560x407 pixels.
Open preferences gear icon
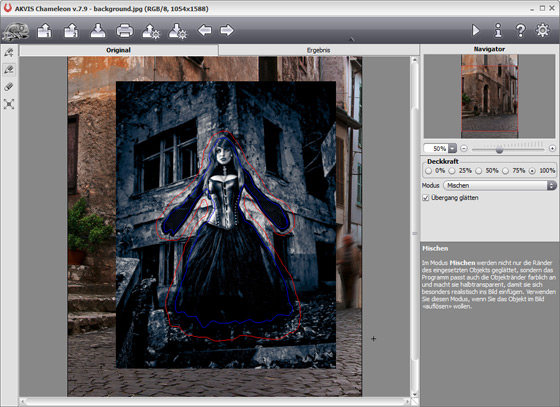542,30
